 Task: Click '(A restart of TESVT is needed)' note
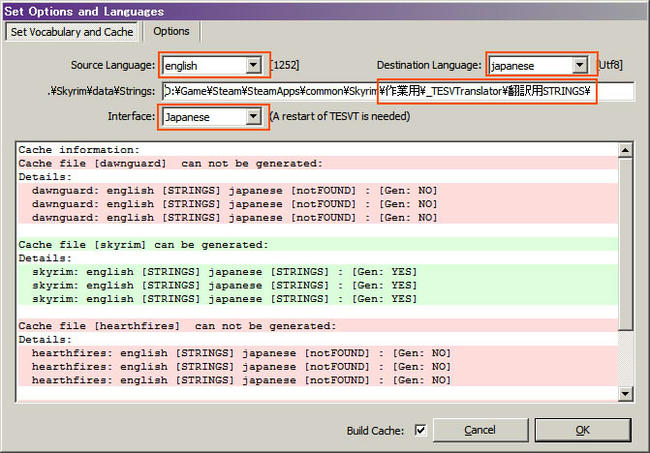coord(340,116)
